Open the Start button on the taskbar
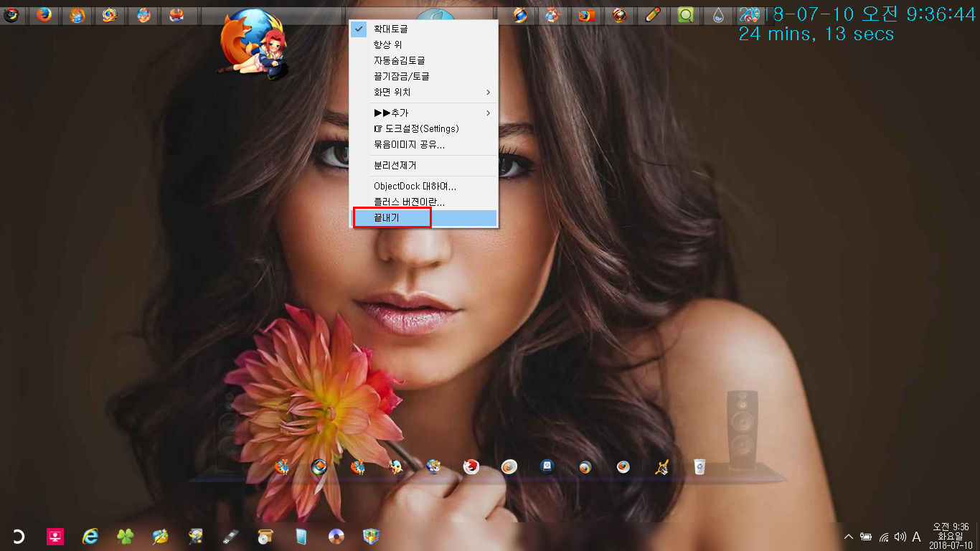This screenshot has width=980, height=551. coord(19,536)
